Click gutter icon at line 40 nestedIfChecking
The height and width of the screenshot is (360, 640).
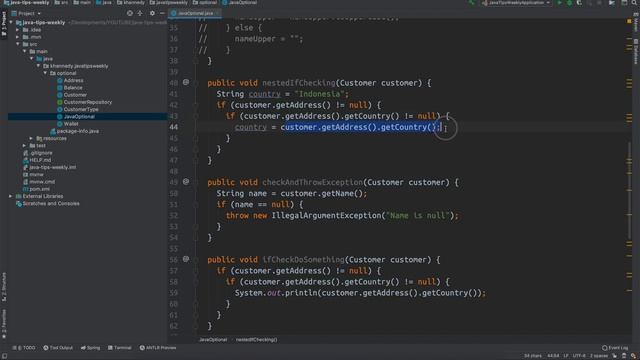point(186,82)
